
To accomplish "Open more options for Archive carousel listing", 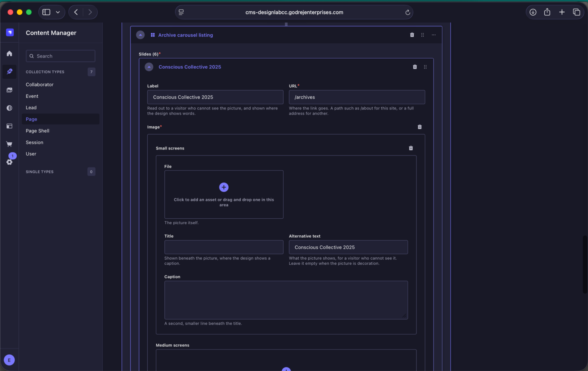I will [x=433, y=35].
